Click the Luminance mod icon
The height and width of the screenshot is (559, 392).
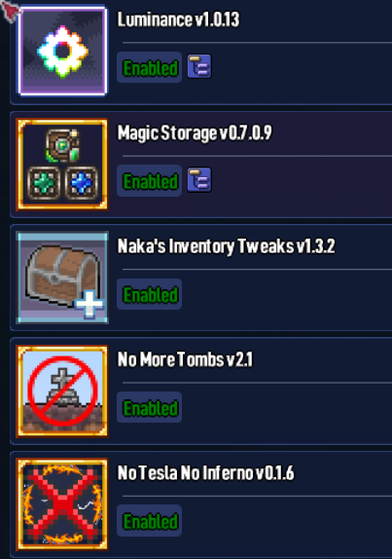(62, 52)
